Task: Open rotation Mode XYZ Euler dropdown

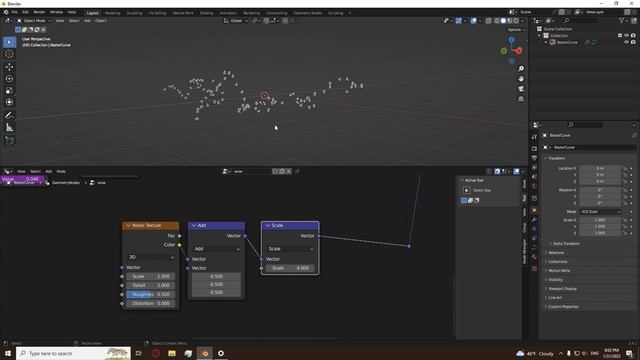Action: [600, 211]
